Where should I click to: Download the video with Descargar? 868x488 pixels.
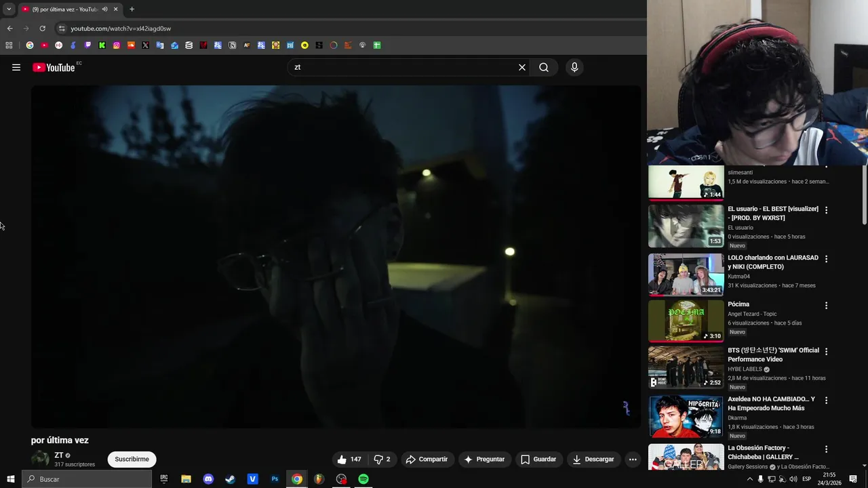[x=593, y=459]
